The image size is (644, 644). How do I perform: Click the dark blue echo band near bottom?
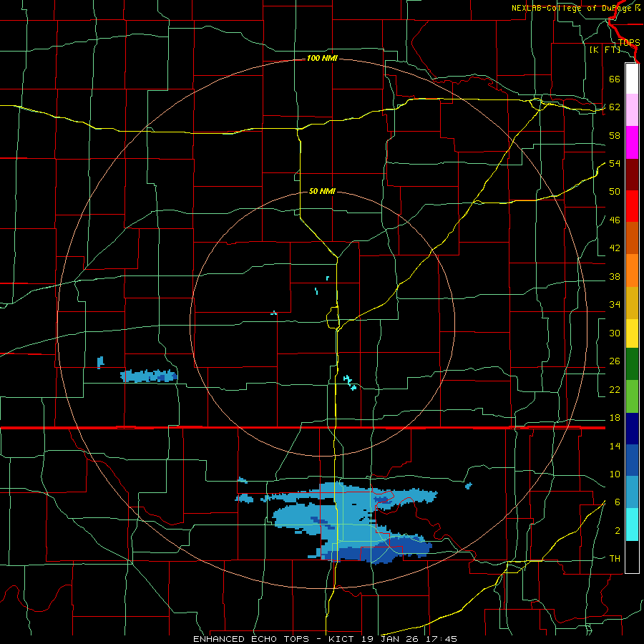(376, 550)
